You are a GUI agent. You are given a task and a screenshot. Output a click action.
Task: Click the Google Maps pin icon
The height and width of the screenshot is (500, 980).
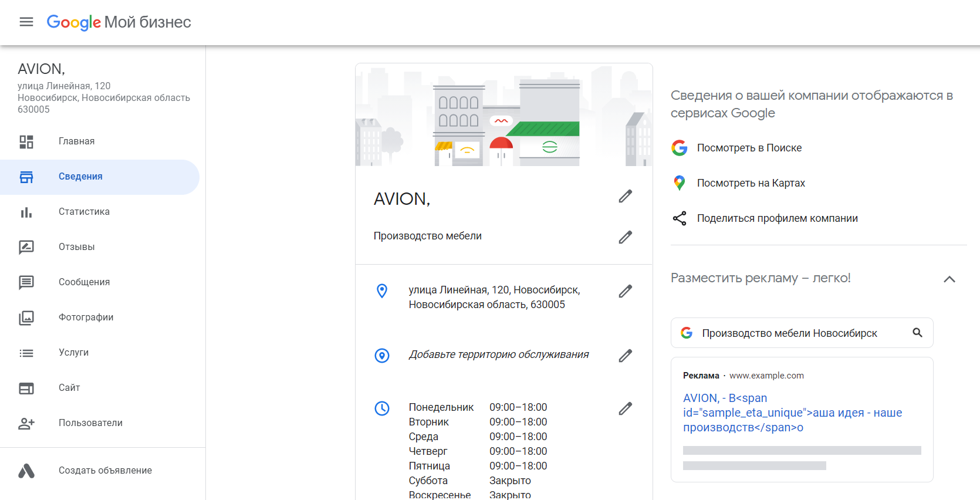680,183
